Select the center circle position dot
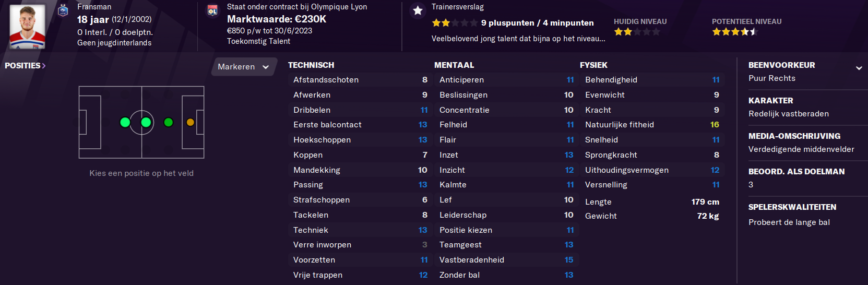868x285 pixels. click(x=146, y=122)
